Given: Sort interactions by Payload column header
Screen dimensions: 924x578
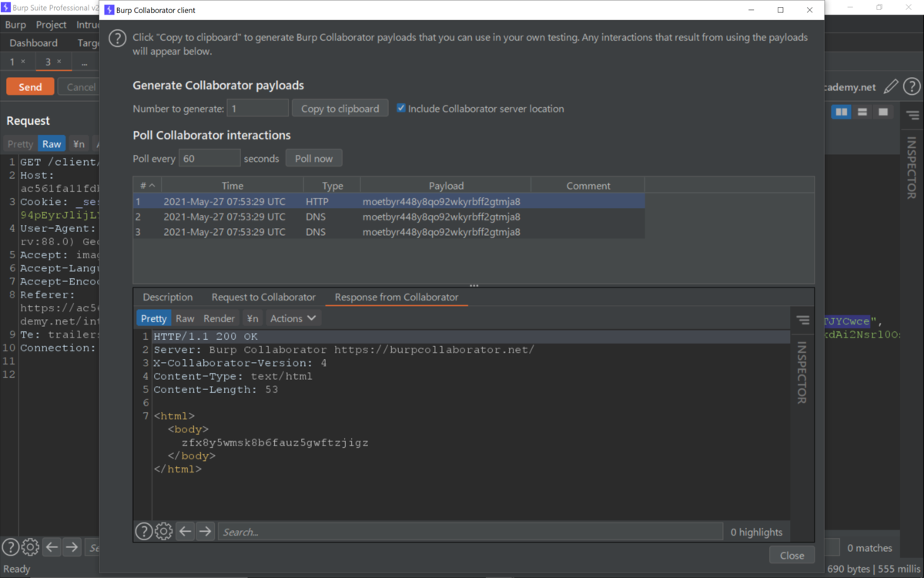Looking at the screenshot, I should 446,185.
